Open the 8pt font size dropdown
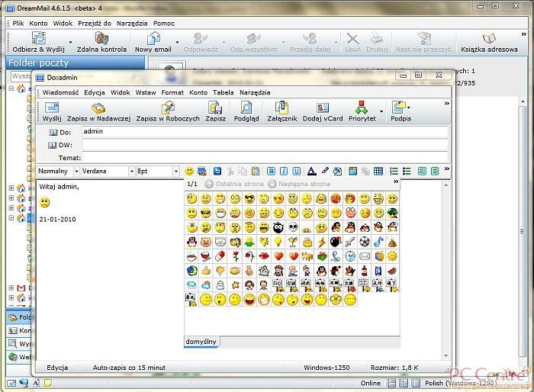This screenshot has width=534, height=392. pyautogui.click(x=176, y=172)
